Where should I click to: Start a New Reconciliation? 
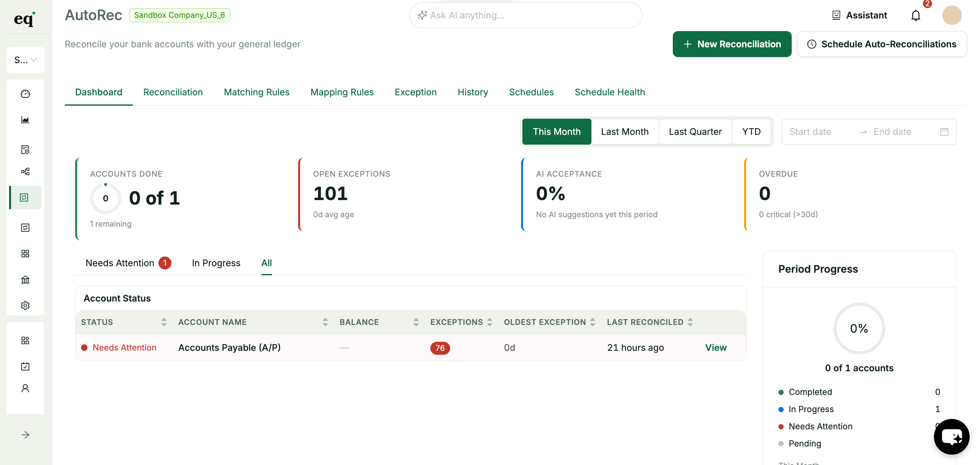click(731, 44)
